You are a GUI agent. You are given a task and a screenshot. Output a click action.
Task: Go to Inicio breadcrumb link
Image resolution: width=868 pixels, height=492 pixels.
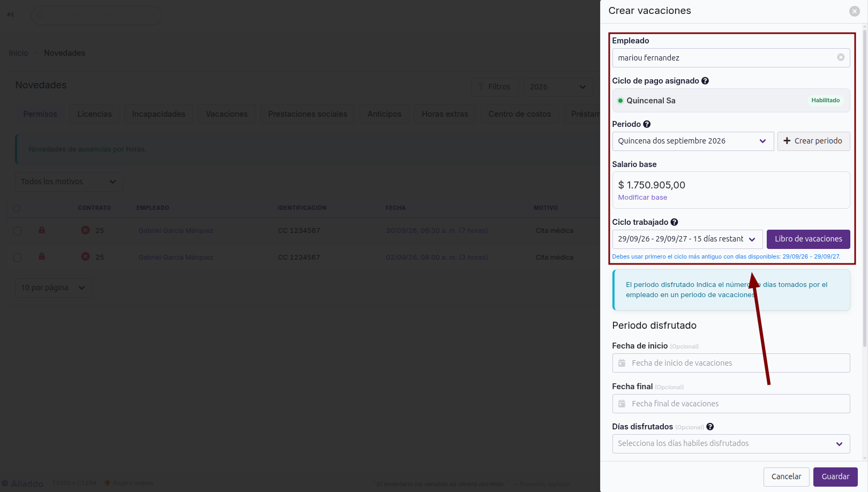[x=18, y=53]
